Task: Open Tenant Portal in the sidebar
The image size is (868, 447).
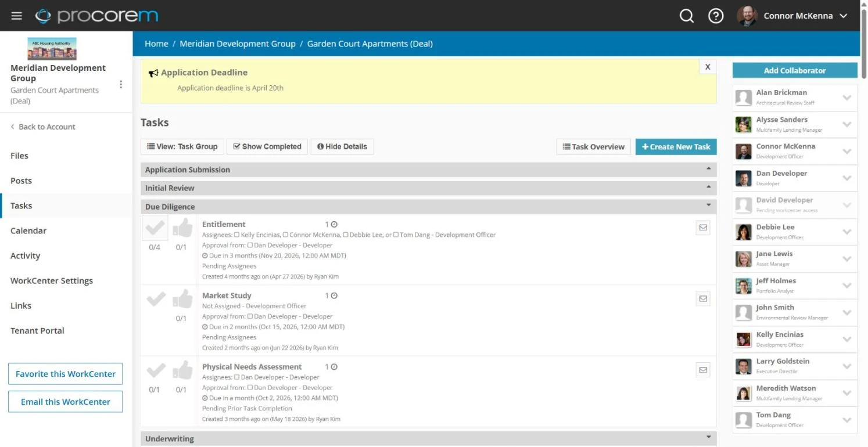Action: pyautogui.click(x=37, y=330)
